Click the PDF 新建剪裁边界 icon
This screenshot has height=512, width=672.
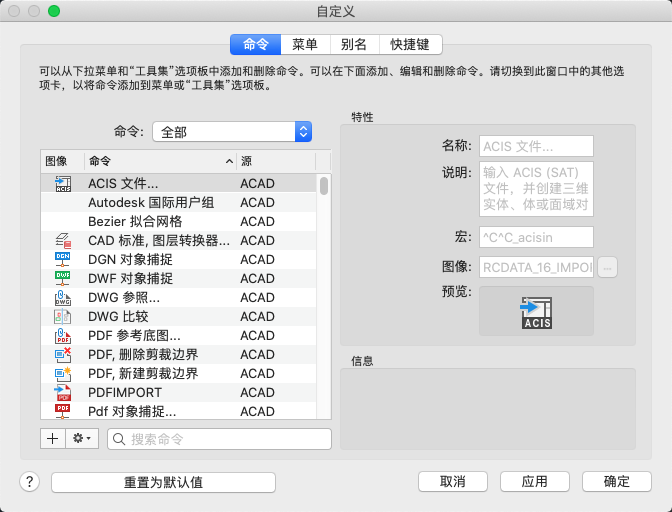pyautogui.click(x=63, y=373)
